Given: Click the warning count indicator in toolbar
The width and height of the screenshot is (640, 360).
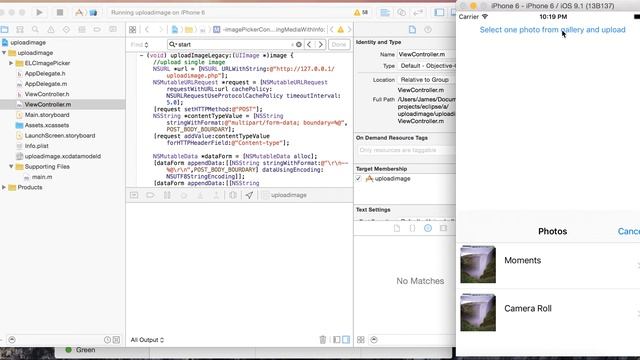Looking at the screenshot, I should pyautogui.click(x=361, y=13).
